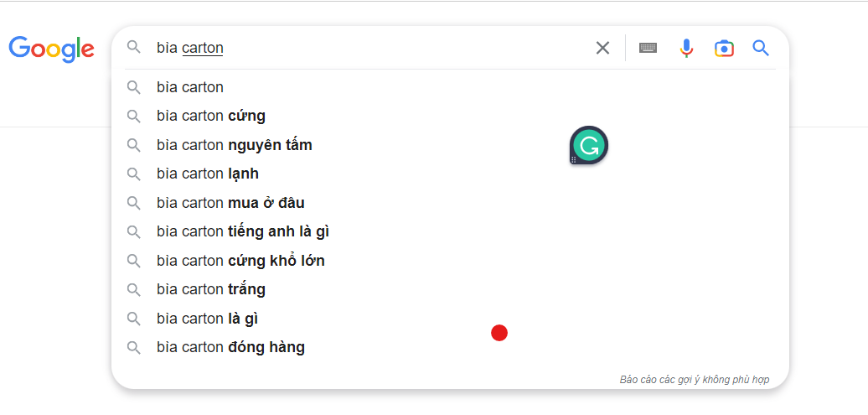Image resolution: width=868 pixels, height=415 pixels.
Task: Choose suggestion 'bia carton cứng'
Action: coord(211,116)
